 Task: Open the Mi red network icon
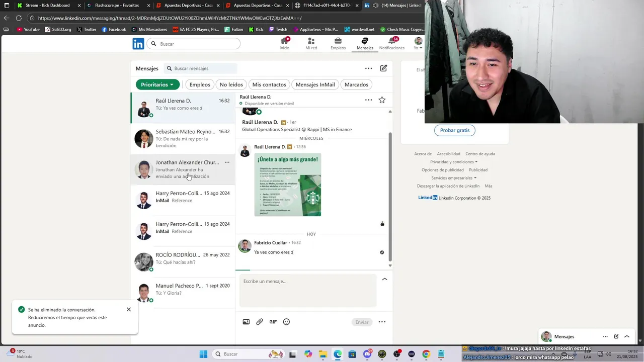click(x=311, y=44)
